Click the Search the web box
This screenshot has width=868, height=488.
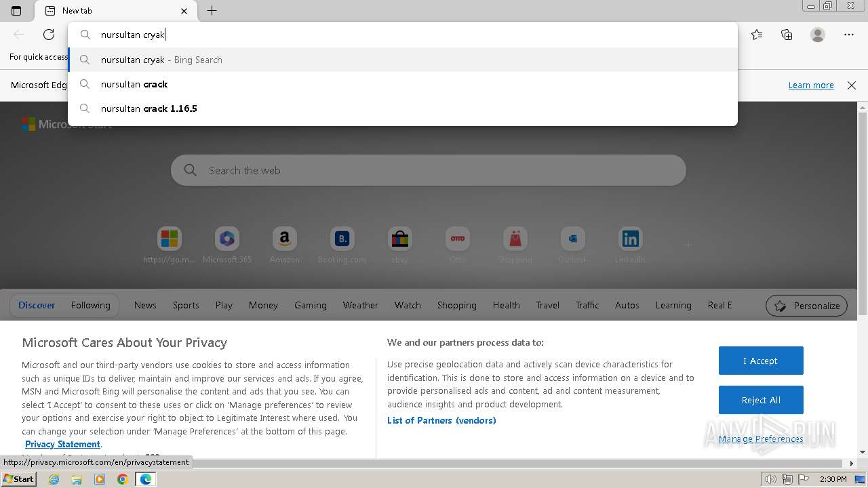click(x=429, y=170)
